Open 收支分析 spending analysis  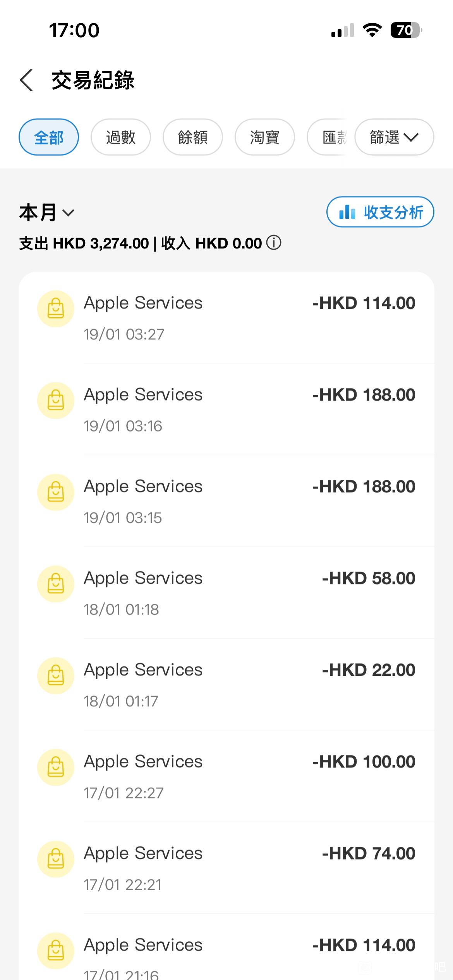click(x=380, y=212)
